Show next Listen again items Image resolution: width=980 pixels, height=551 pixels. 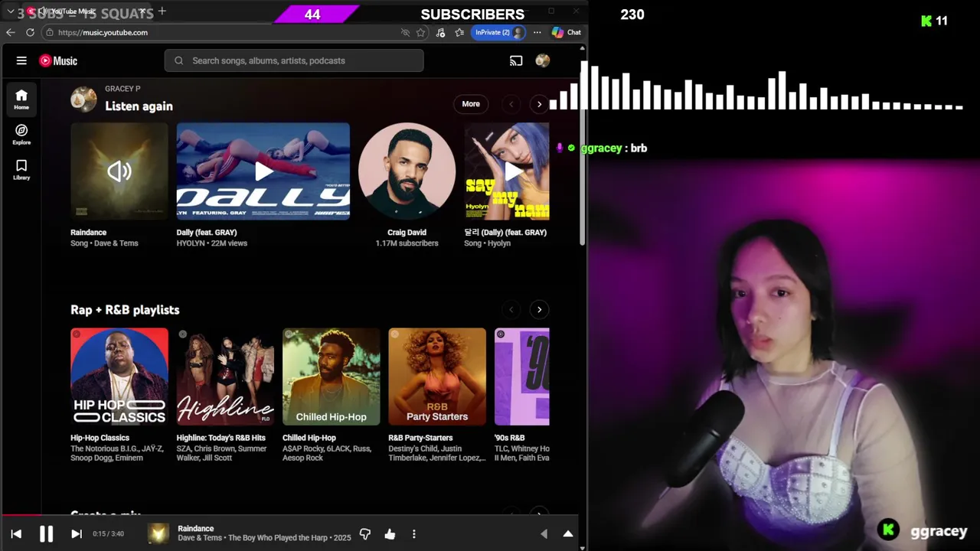pos(539,104)
